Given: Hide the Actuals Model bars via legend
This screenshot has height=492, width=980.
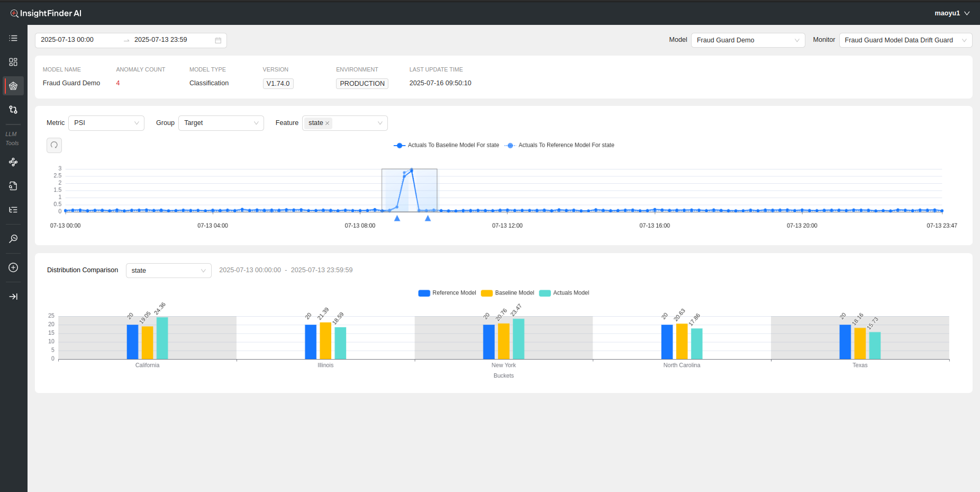Looking at the screenshot, I should click(x=564, y=293).
